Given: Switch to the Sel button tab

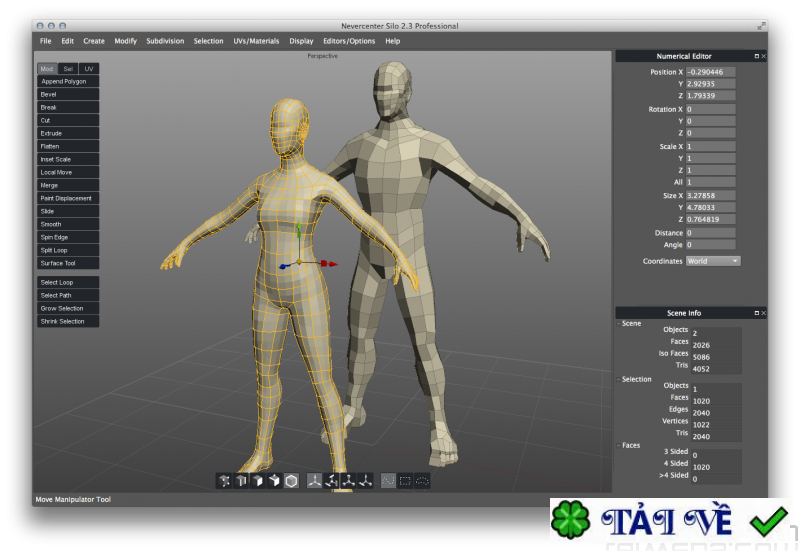Looking at the screenshot, I should tap(68, 68).
